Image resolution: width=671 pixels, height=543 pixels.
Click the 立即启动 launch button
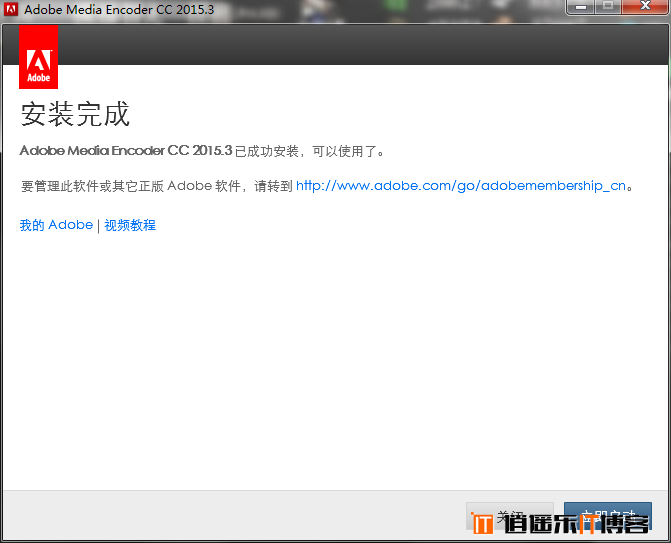(x=608, y=516)
